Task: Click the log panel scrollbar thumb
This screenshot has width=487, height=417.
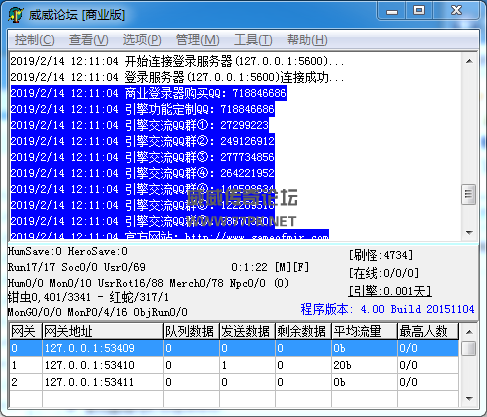Action: 469,194
